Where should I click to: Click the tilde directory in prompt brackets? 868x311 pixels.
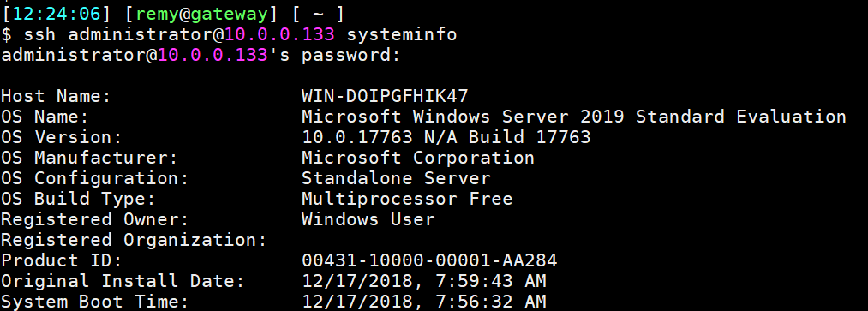point(318,14)
